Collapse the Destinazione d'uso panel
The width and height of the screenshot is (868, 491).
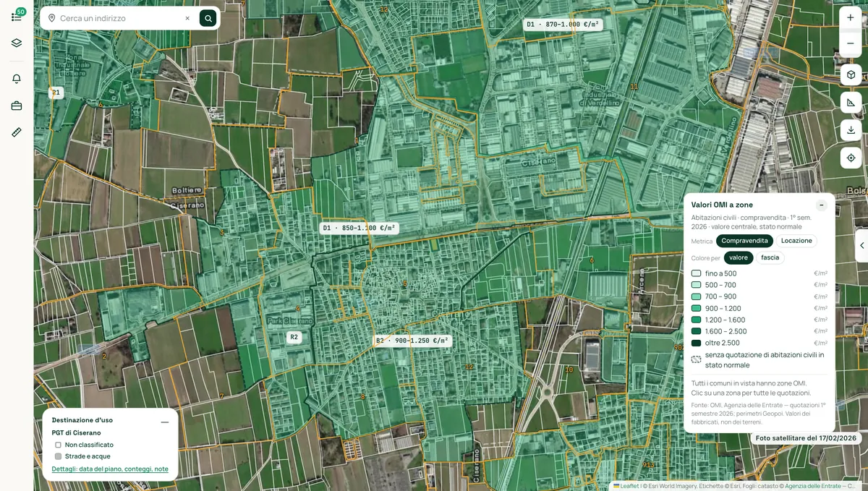(165, 422)
